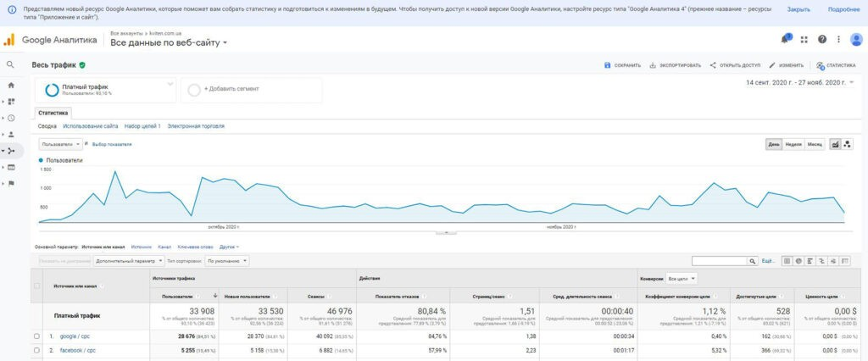
Task: Expand the Платный трафик segment chevron
Action: (x=170, y=84)
